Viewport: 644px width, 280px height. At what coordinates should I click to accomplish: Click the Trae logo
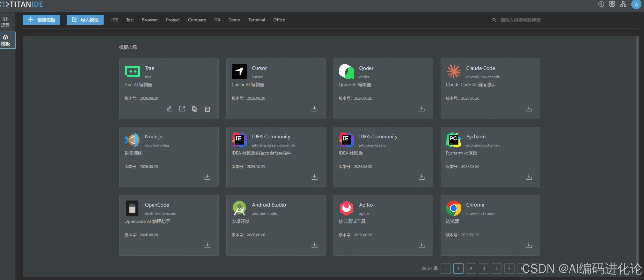tap(132, 72)
